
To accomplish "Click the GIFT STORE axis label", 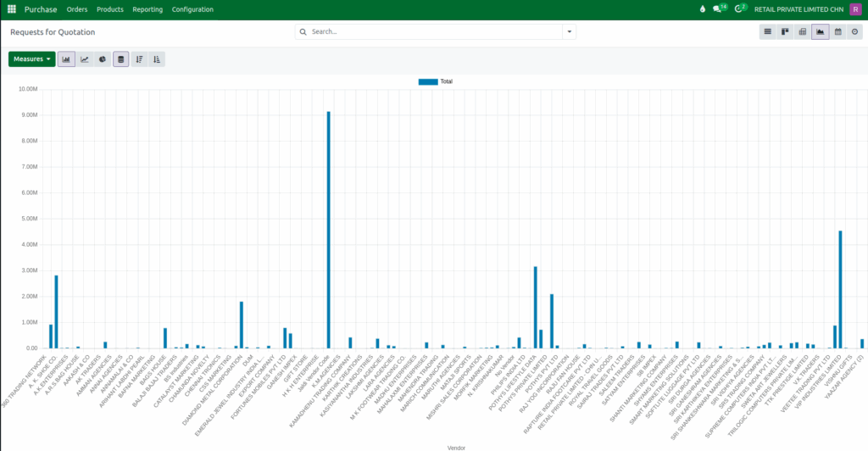I will point(297,369).
